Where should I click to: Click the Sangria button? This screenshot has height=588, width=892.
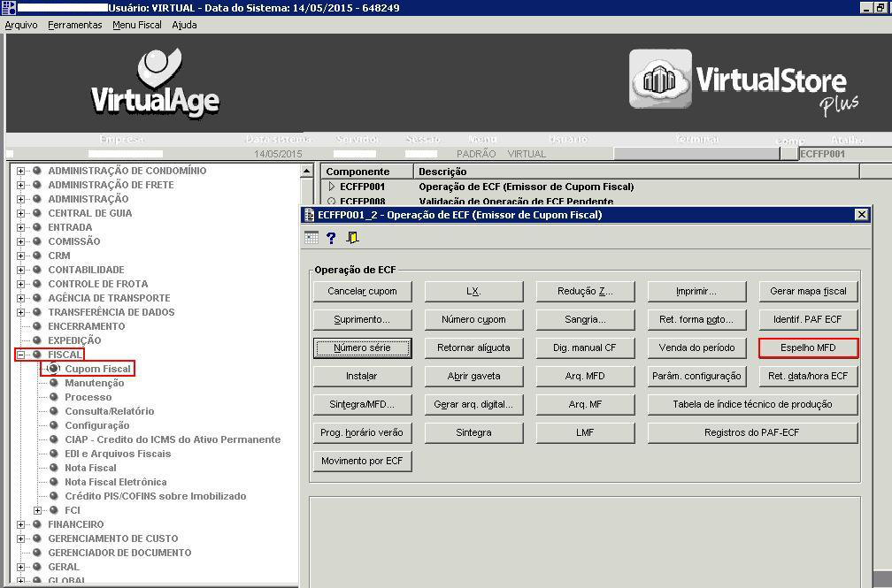[586, 319]
